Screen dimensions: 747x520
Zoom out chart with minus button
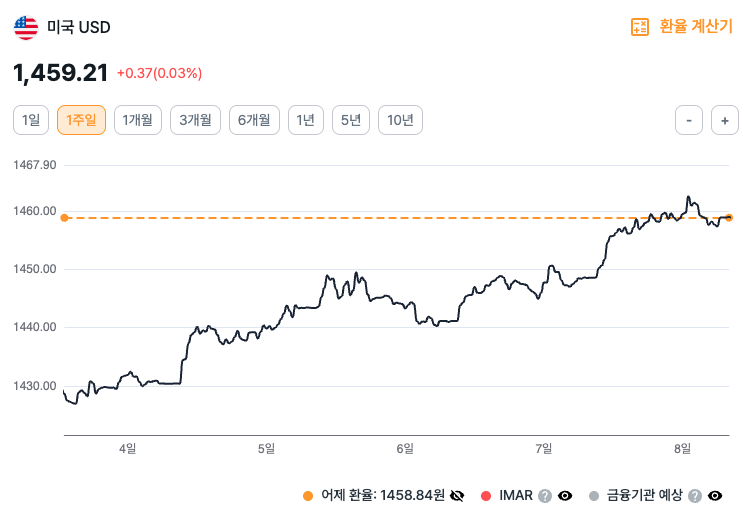point(689,120)
